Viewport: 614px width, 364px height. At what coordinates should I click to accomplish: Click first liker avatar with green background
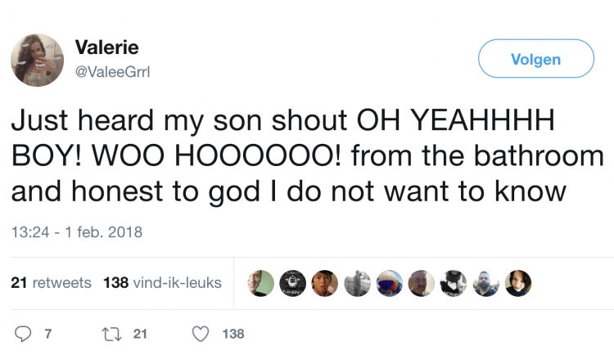(260, 283)
